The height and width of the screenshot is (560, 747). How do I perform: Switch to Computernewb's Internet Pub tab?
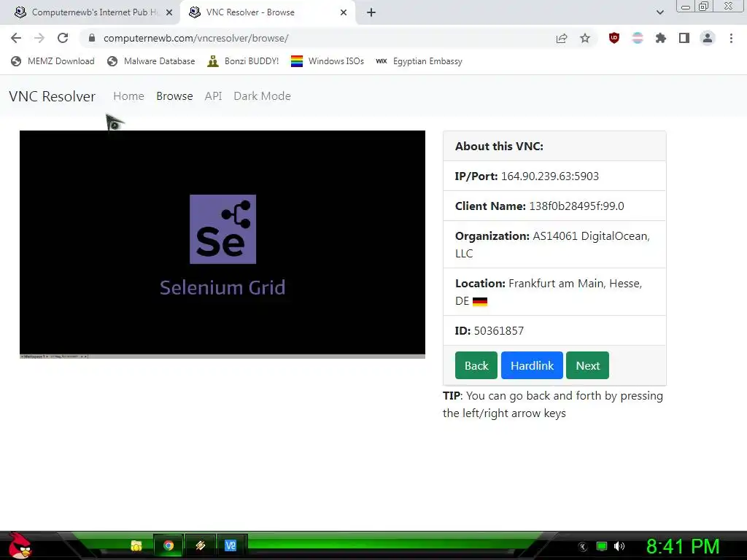[x=90, y=12]
